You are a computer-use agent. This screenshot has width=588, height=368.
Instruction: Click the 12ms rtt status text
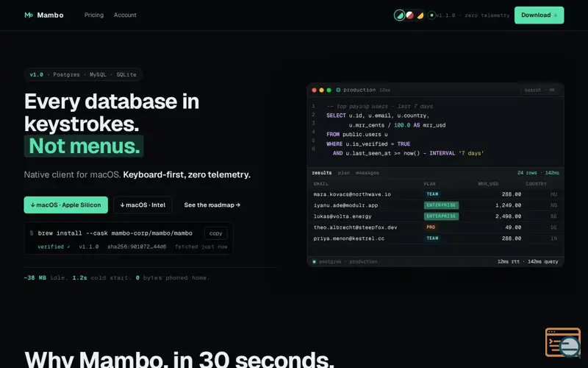[508, 262]
